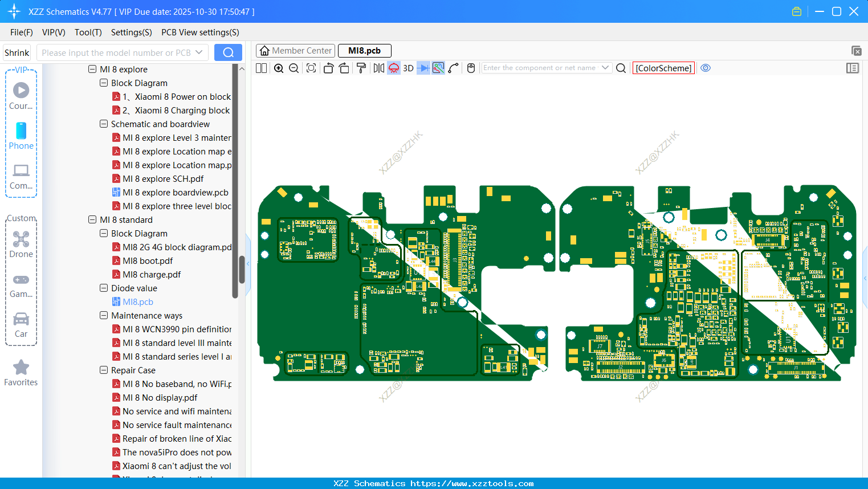Image resolution: width=868 pixels, height=489 pixels.
Task: Open the model number search dropdown arrow
Action: click(x=199, y=52)
